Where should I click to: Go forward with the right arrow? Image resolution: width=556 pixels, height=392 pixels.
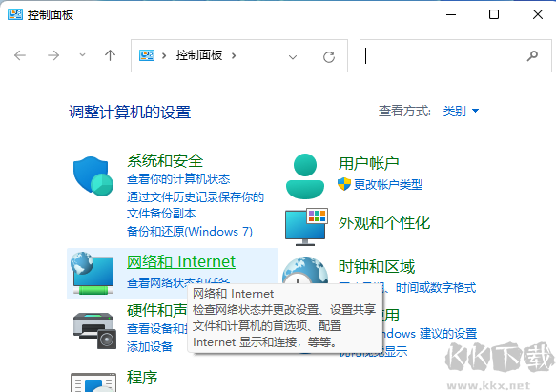pos(53,55)
